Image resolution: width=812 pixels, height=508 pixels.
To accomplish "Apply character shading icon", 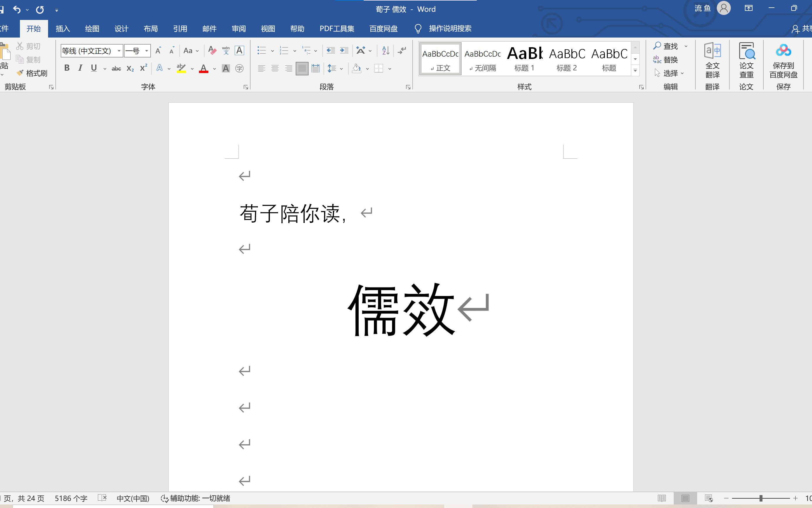I will point(226,69).
